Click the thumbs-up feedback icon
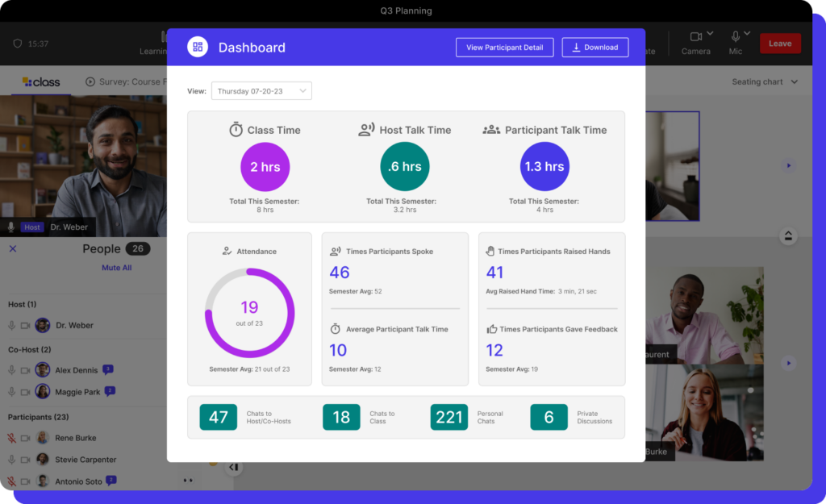This screenshot has height=504, width=826. [x=491, y=329]
